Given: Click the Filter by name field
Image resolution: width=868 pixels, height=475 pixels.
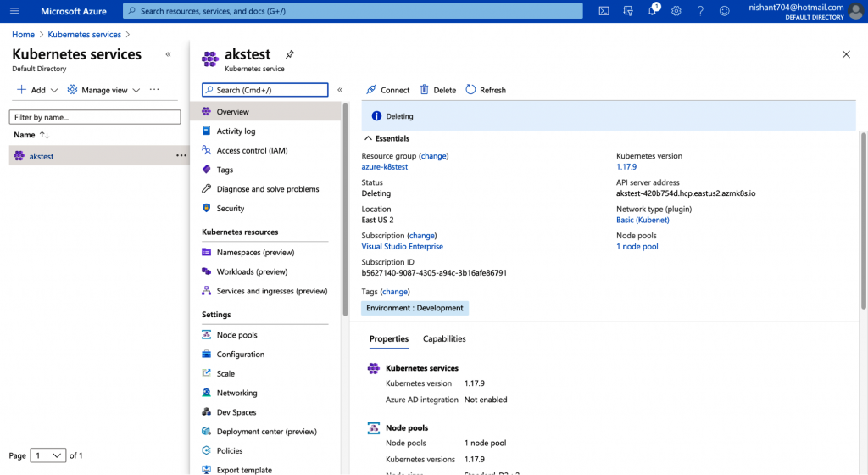Looking at the screenshot, I should [94, 117].
